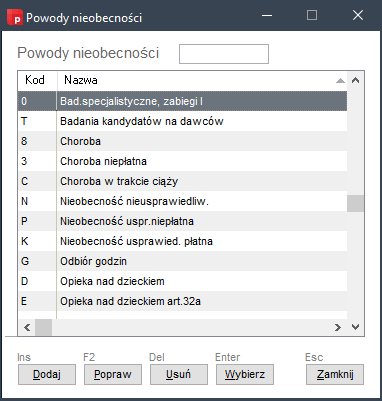This screenshot has height=401, width=382.
Task: Maximize the Powody nieobecności window
Action: click(312, 15)
